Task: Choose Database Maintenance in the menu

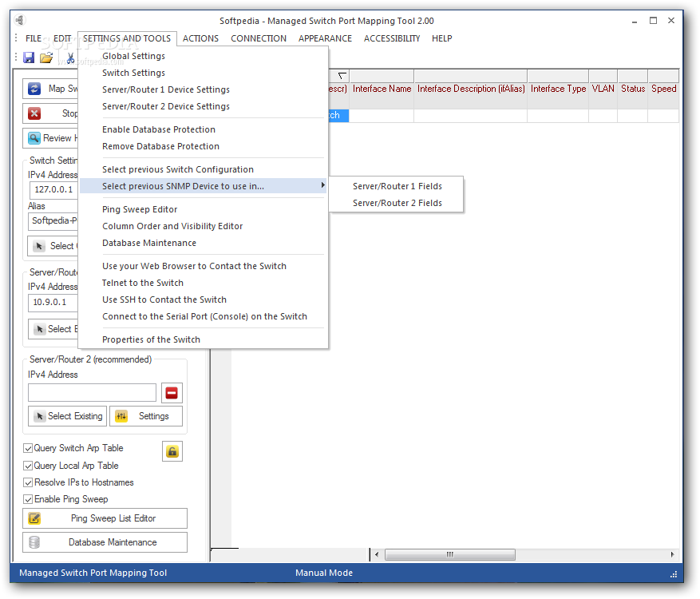Action: point(203,243)
